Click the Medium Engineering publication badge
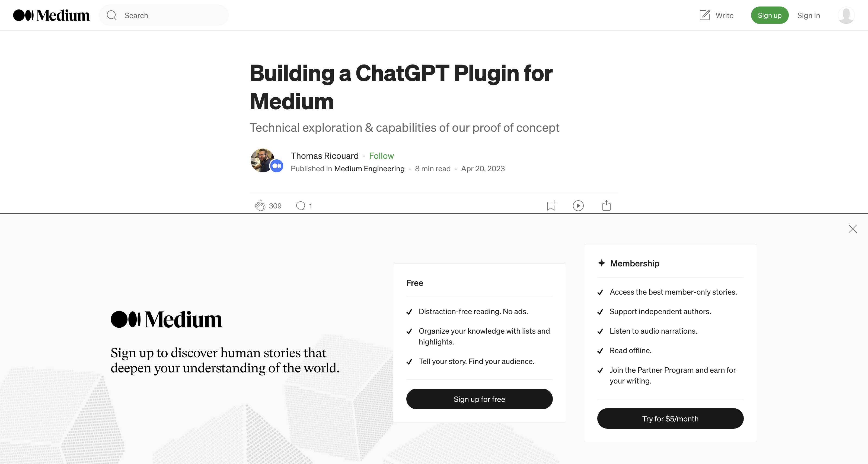Screen dimensions: 868x464 coord(277,166)
